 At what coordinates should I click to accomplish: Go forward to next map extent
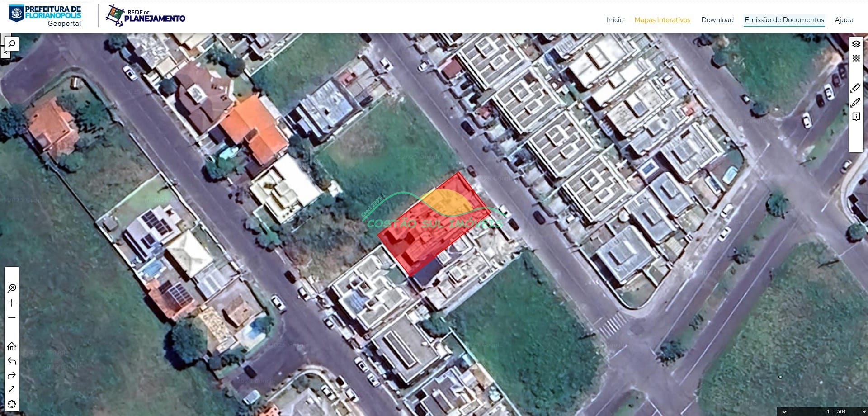[12, 375]
